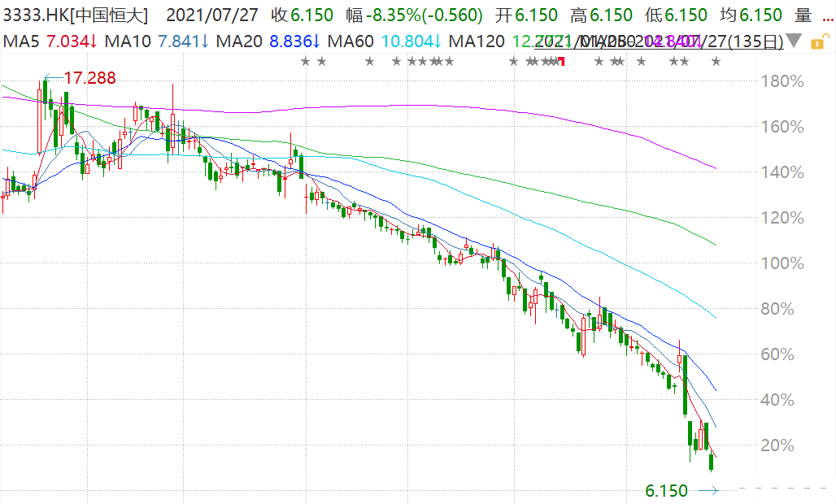Click the 140% axis label

pos(782,172)
